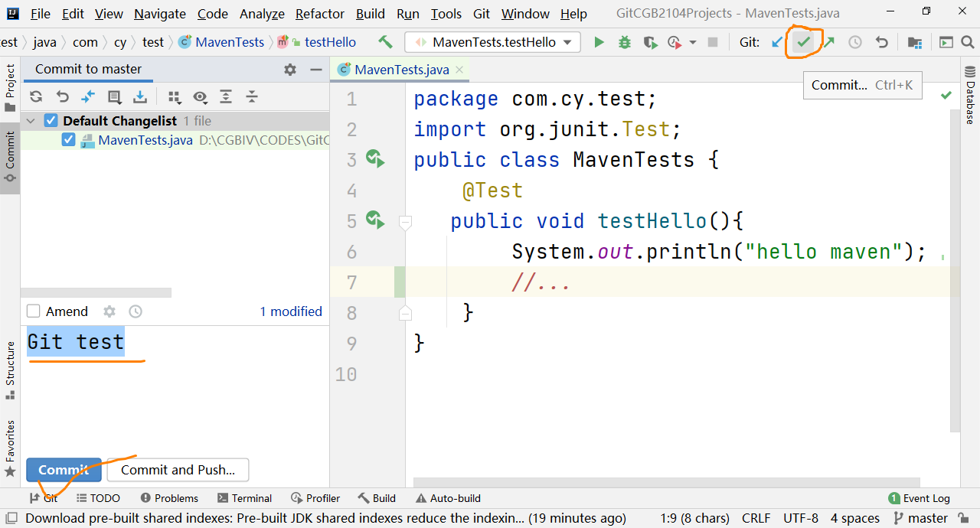Click the blue Commit button
This screenshot has width=980, height=528.
[x=64, y=470]
